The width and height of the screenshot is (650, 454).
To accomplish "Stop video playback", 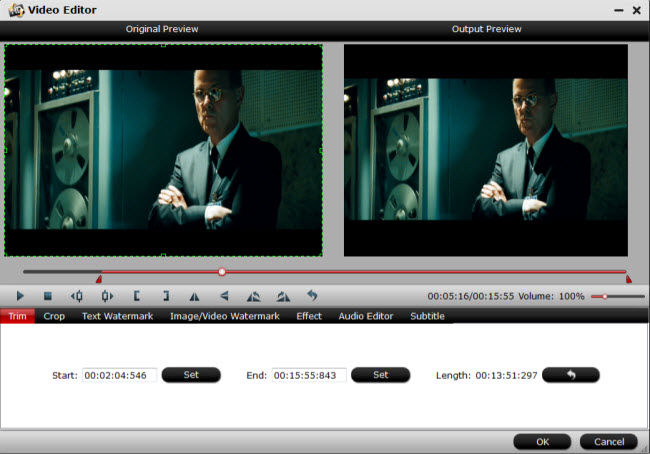I will (47, 296).
